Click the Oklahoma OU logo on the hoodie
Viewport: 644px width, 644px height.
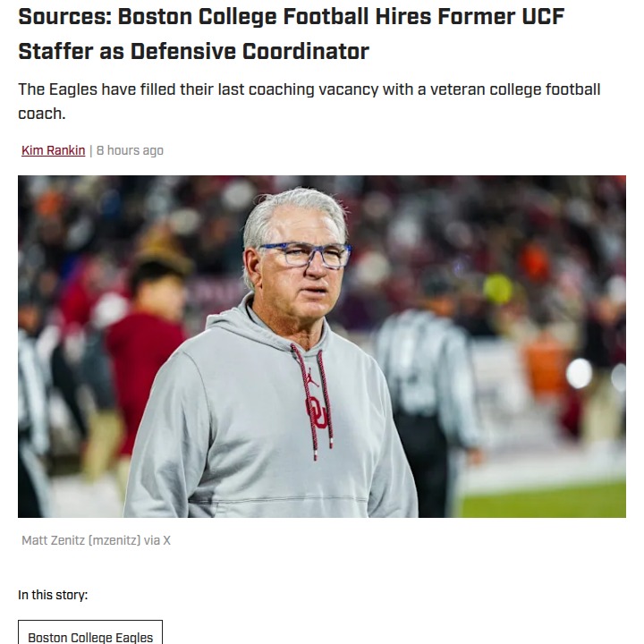point(316,411)
